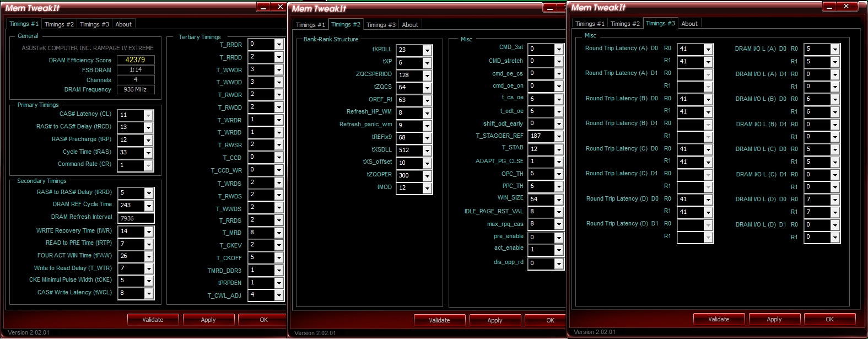Open the READ to PRE Time (tRTP) dropdown
868x339 pixels.
(148, 244)
